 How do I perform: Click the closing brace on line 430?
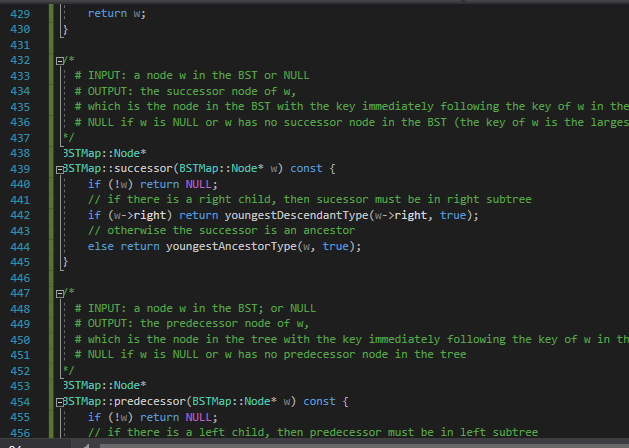point(65,29)
